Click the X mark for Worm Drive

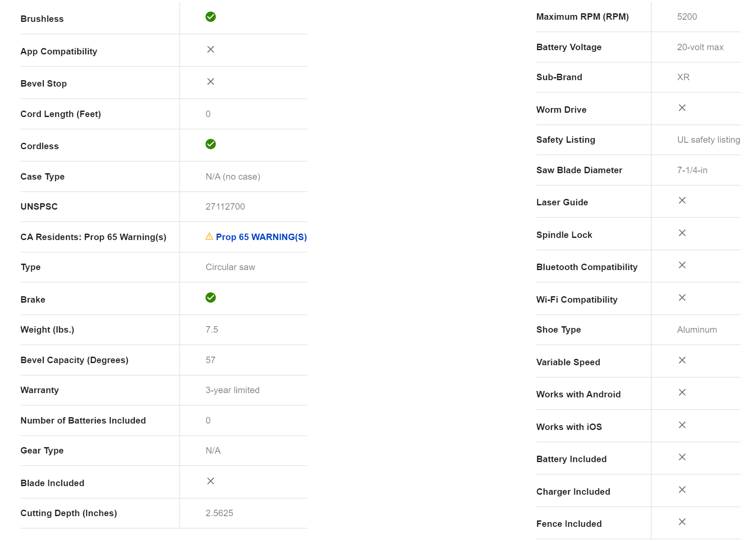(682, 108)
